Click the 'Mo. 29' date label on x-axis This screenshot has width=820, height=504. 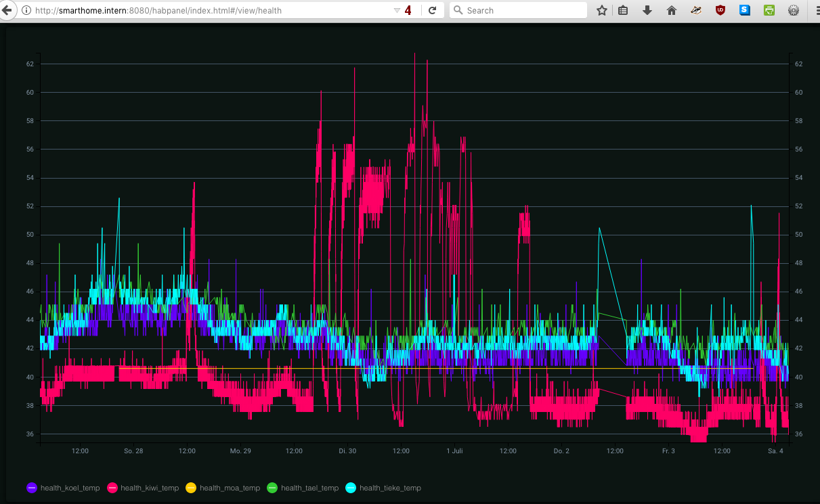point(240,451)
